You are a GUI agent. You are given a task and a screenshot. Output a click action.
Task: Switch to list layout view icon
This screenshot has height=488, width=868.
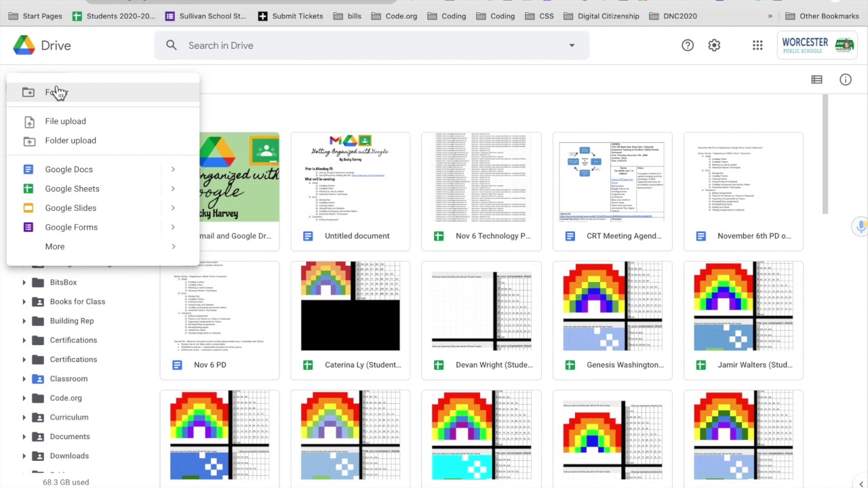[816, 79]
